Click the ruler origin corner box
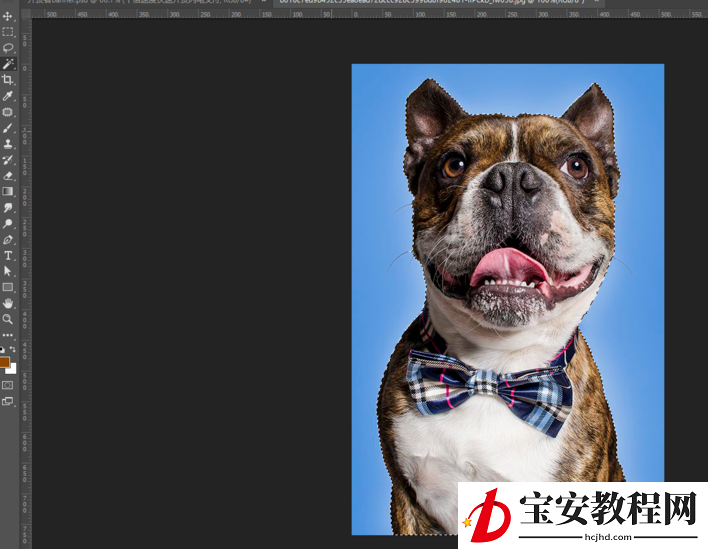The width and height of the screenshot is (708, 549). (26, 14)
